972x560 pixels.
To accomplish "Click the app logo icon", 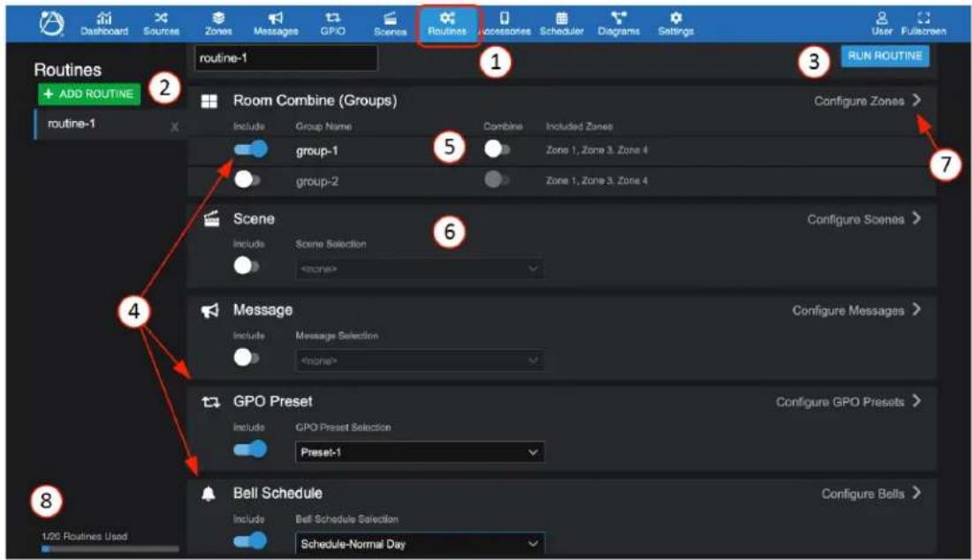I will [51, 24].
